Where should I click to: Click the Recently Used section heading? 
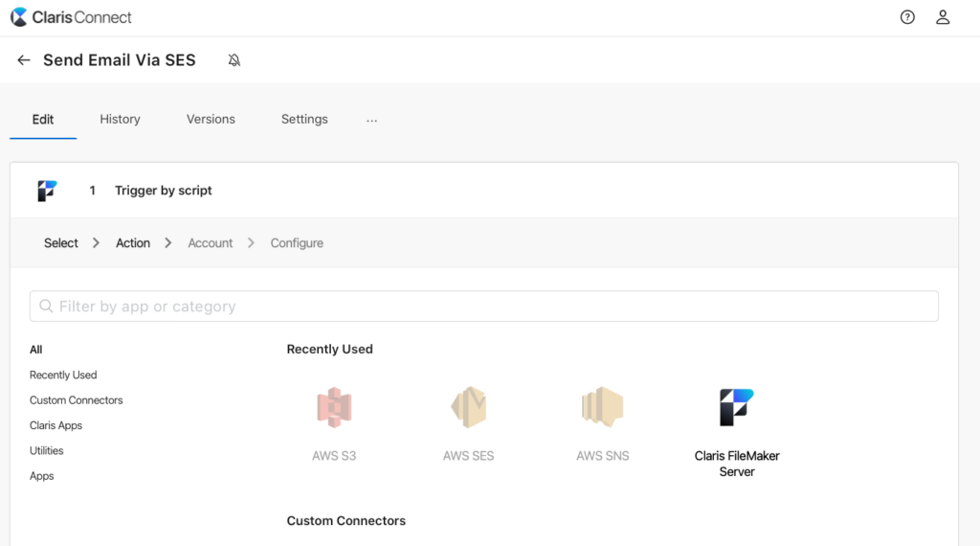click(329, 349)
